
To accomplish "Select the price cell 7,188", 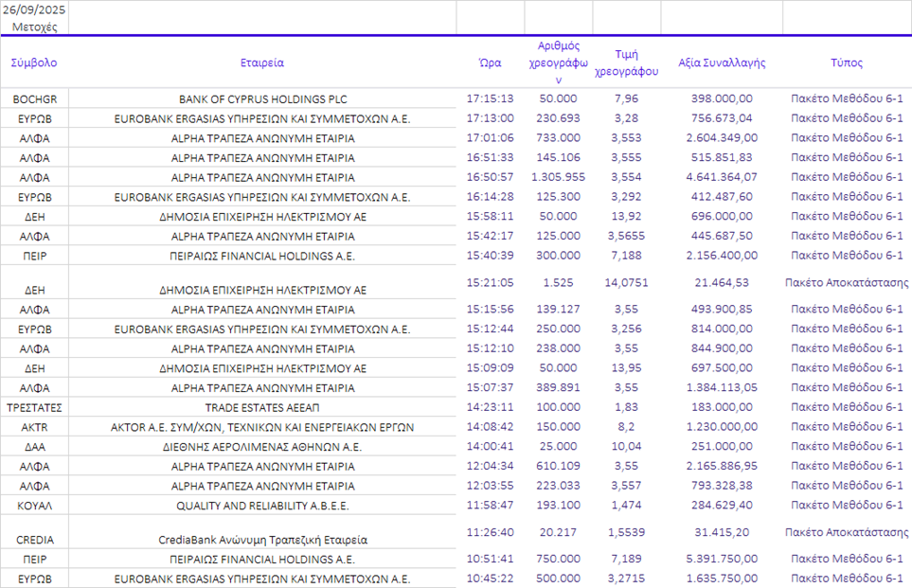I will coord(626,256).
